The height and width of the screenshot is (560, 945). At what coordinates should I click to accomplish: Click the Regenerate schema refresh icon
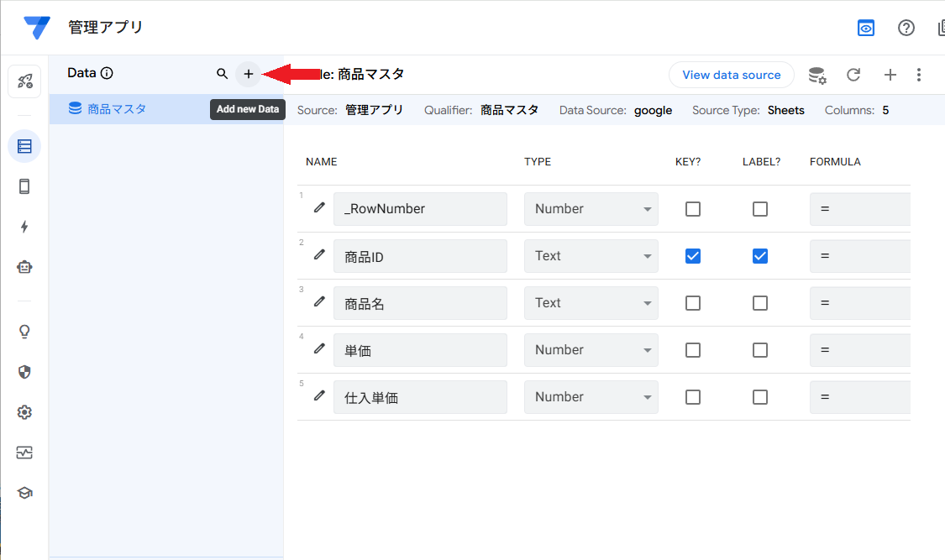click(853, 75)
